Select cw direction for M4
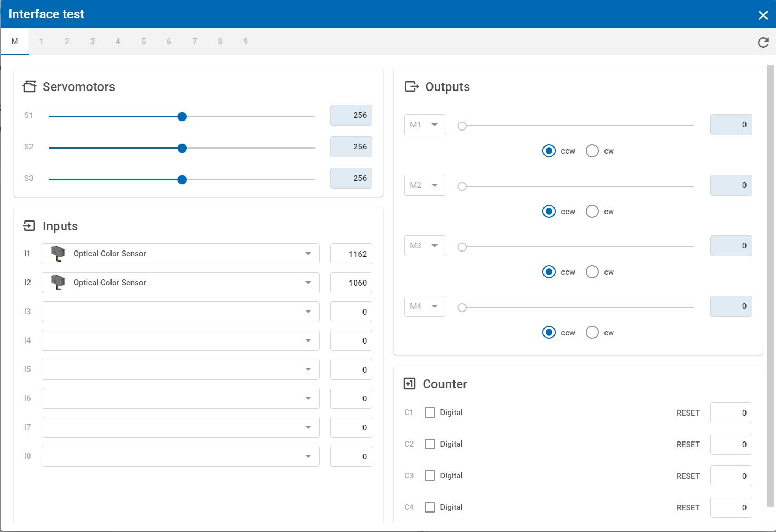 pyautogui.click(x=592, y=333)
